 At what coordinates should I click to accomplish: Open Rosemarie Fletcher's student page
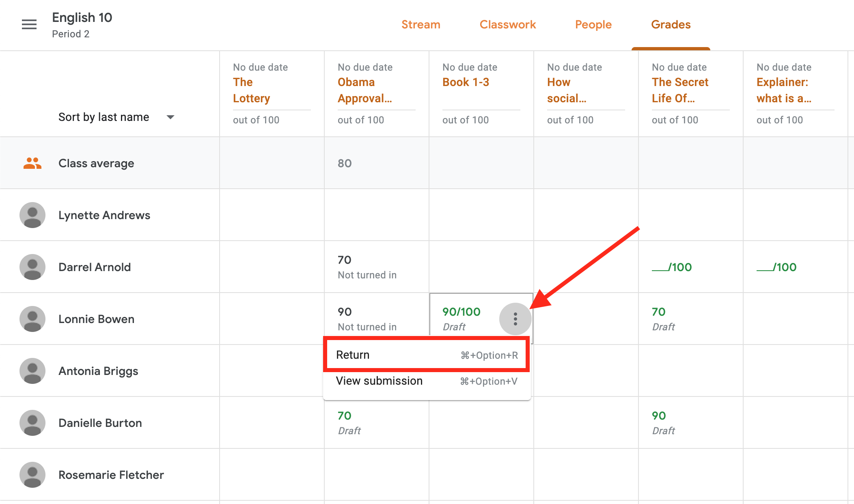pyautogui.click(x=111, y=475)
